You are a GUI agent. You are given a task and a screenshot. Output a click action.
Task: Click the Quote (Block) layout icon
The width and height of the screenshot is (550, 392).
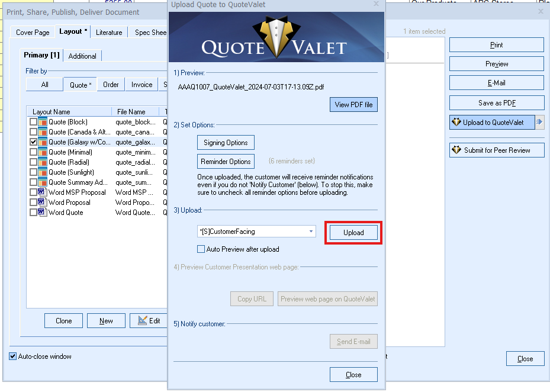coord(43,122)
